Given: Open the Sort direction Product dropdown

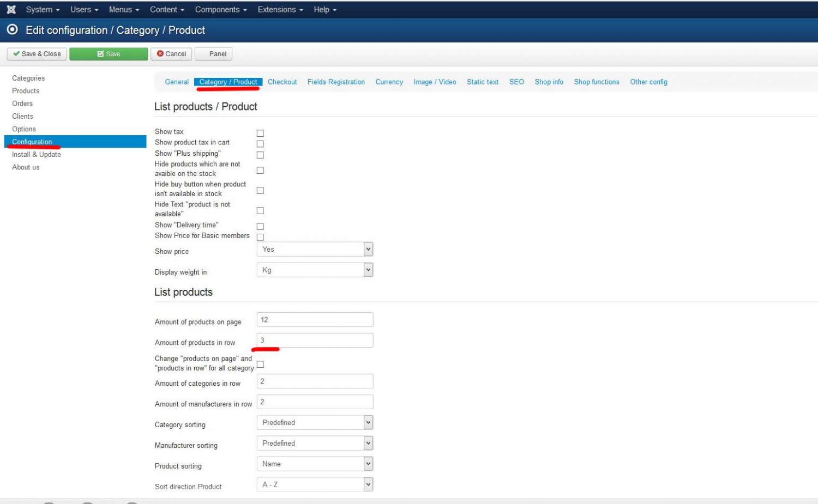Looking at the screenshot, I should click(315, 485).
